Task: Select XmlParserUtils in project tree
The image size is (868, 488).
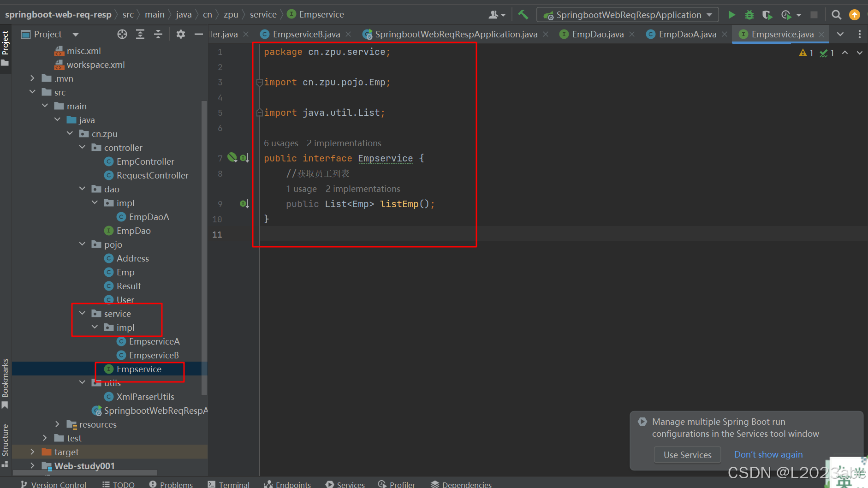Action: tap(145, 397)
